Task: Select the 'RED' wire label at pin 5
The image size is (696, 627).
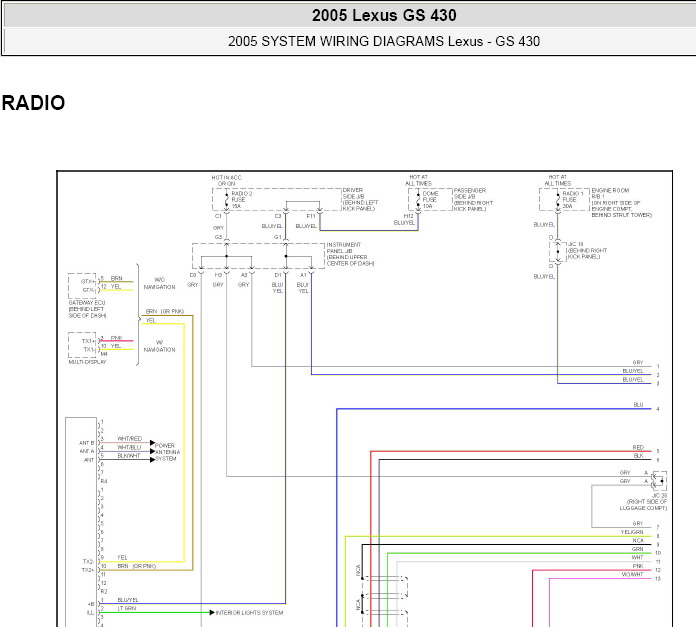Action: pyautogui.click(x=638, y=447)
